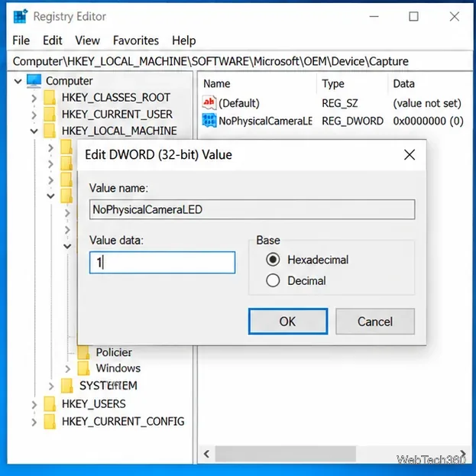Open the Edit menu

click(x=52, y=40)
